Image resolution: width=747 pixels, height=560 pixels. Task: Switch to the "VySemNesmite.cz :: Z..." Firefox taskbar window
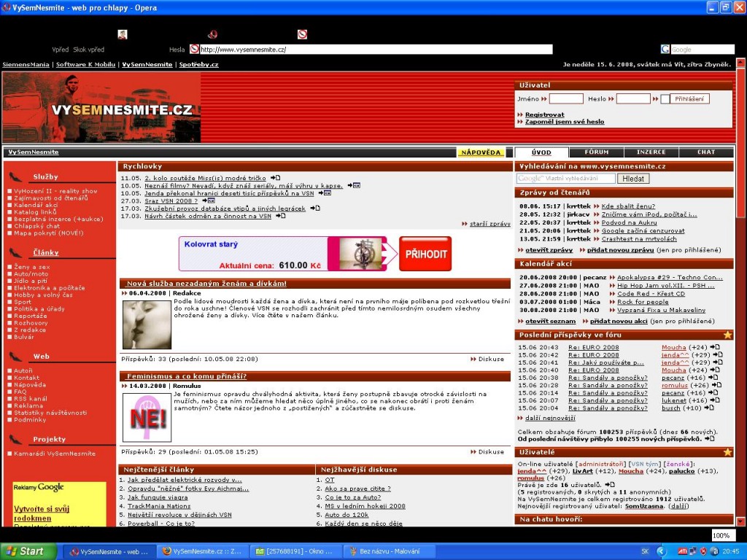[x=201, y=551]
